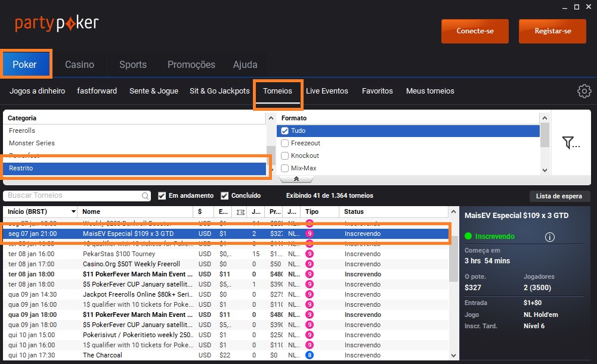
Task: Select the Torneios tab
Action: pos(277,91)
